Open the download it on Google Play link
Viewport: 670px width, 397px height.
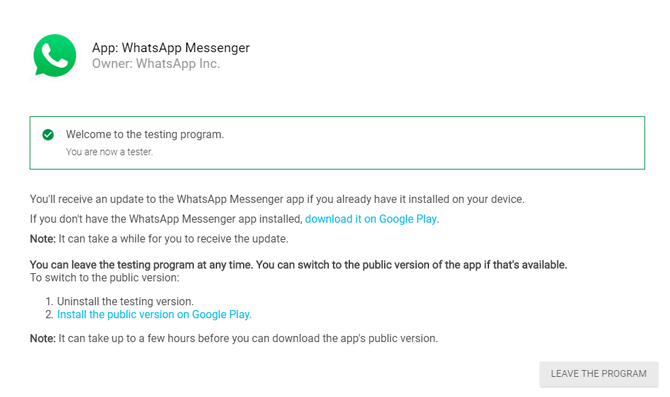click(x=371, y=219)
